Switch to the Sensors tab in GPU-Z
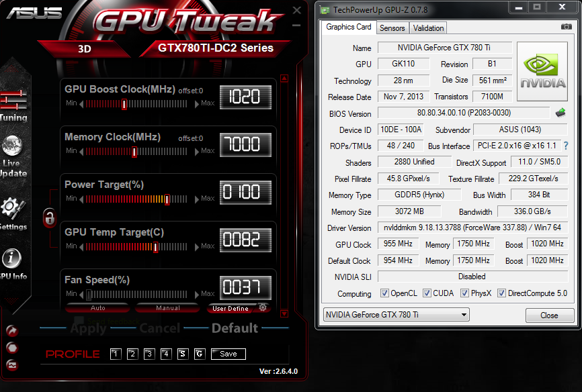This screenshot has height=392, width=582. (392, 28)
